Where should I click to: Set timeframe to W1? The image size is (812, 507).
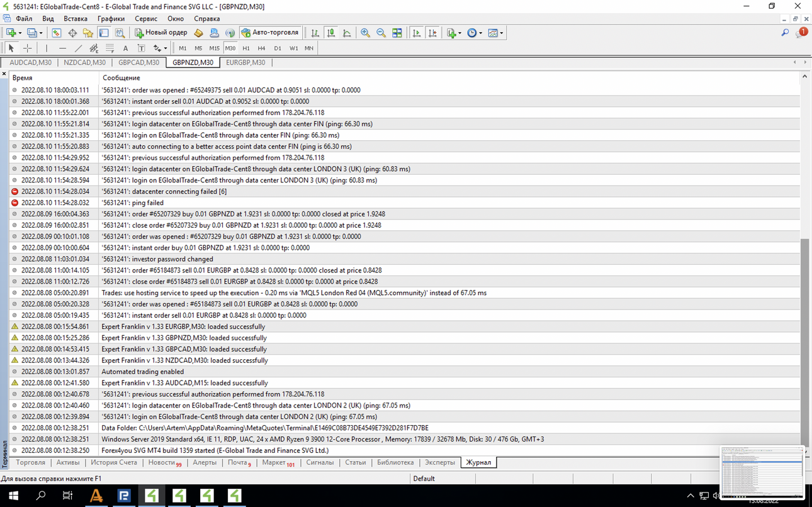[x=293, y=48]
